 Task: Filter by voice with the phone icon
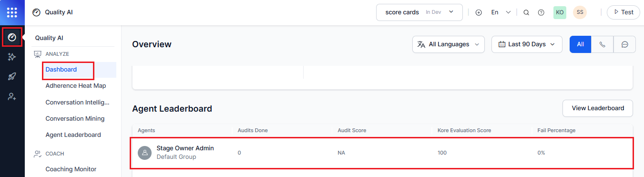tap(603, 44)
